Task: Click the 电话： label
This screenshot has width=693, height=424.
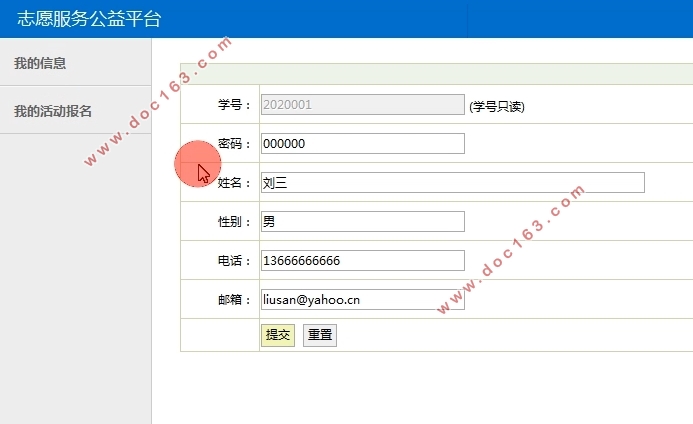Action: 235,261
